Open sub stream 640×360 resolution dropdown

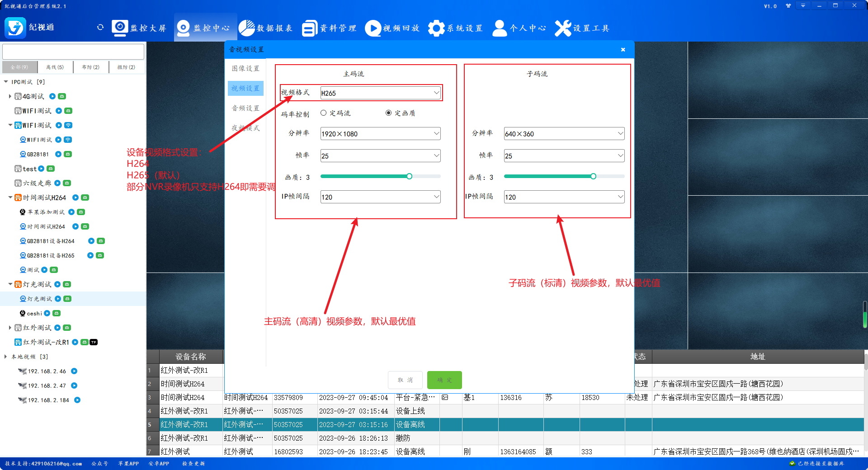[x=564, y=134]
